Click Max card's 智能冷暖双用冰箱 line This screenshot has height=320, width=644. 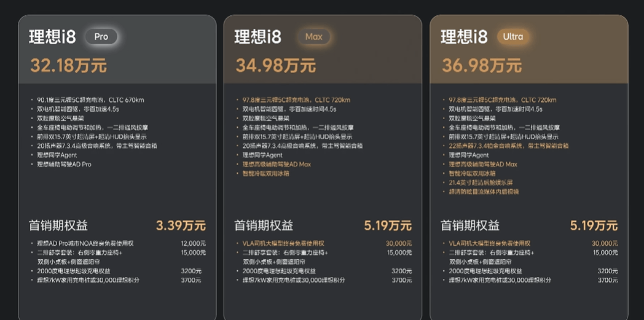[x=265, y=173]
